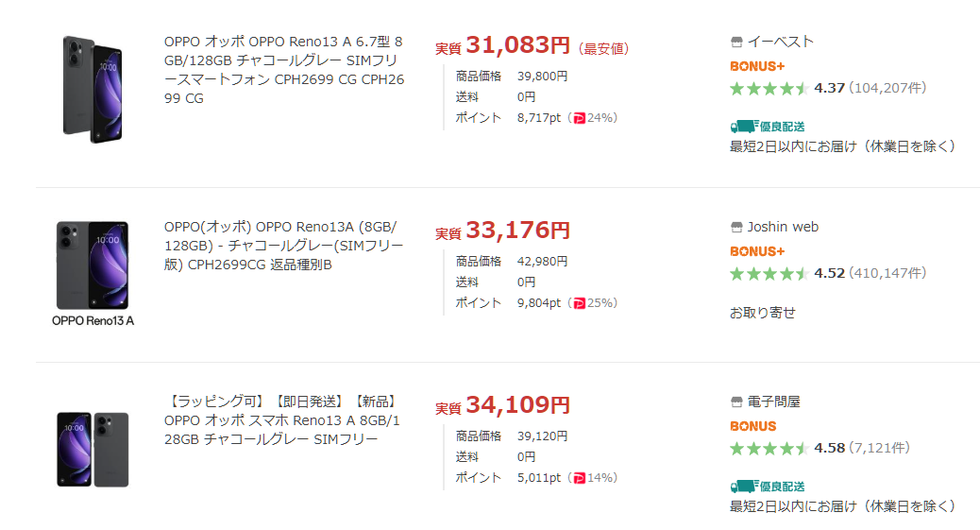View the 410,147件 reviews for Joshin web
Viewport: 980px width, 530px height.
(x=887, y=273)
